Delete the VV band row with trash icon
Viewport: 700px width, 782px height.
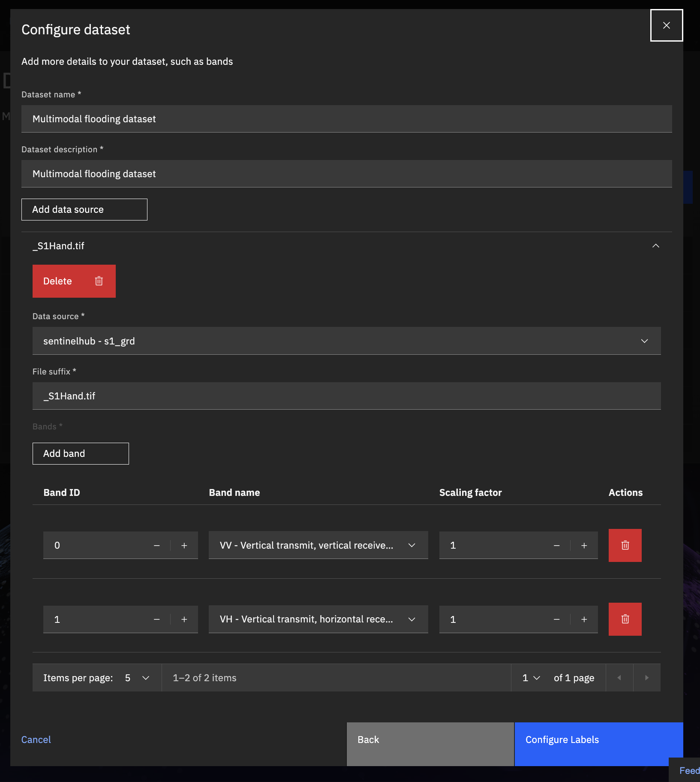click(x=625, y=545)
